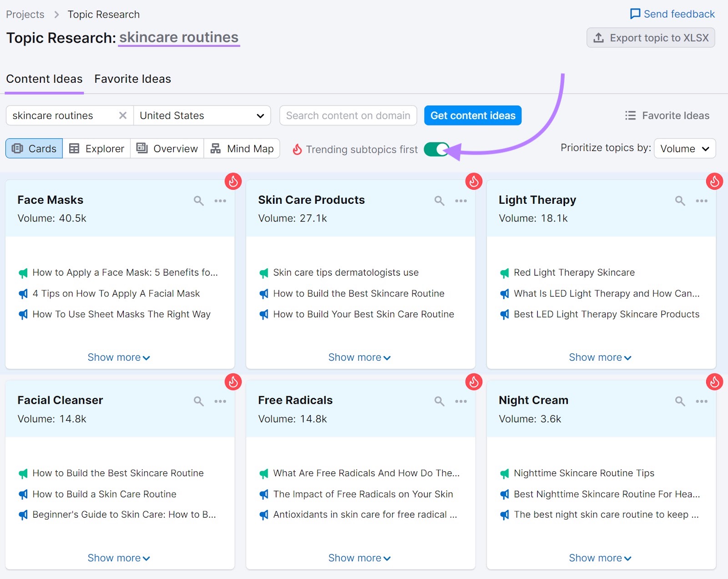This screenshot has height=579, width=728.
Task: Expand Show more on Face Masks card
Action: tap(119, 357)
